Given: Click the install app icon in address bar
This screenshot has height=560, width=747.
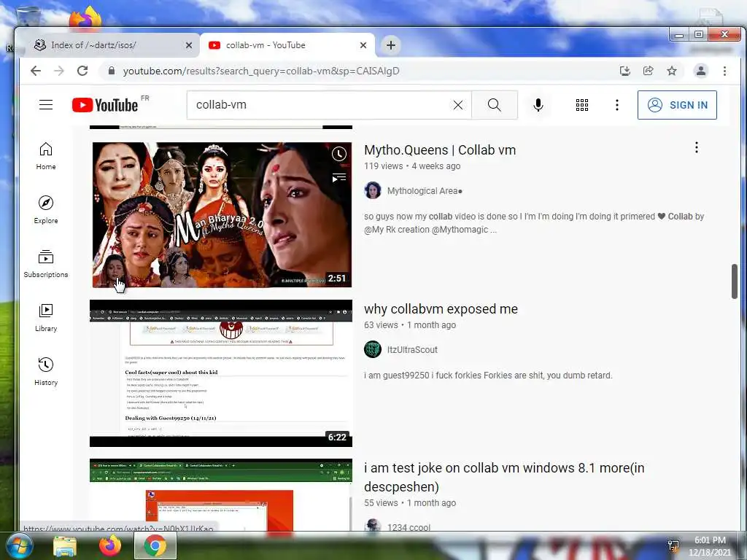Looking at the screenshot, I should point(624,71).
